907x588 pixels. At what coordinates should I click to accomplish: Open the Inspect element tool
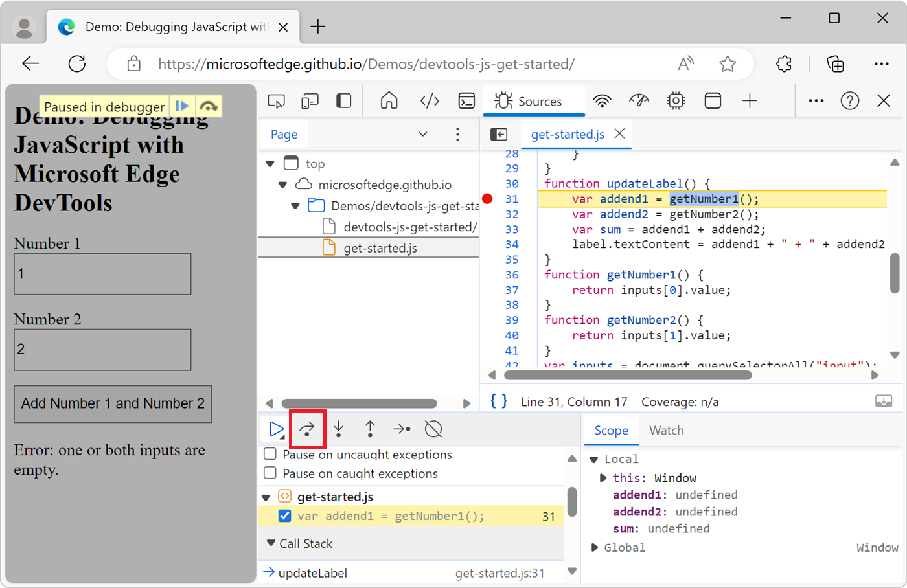[277, 101]
